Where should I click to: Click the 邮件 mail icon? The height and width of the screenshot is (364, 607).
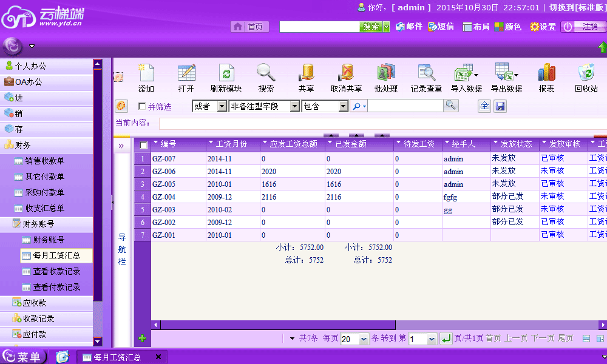click(400, 26)
